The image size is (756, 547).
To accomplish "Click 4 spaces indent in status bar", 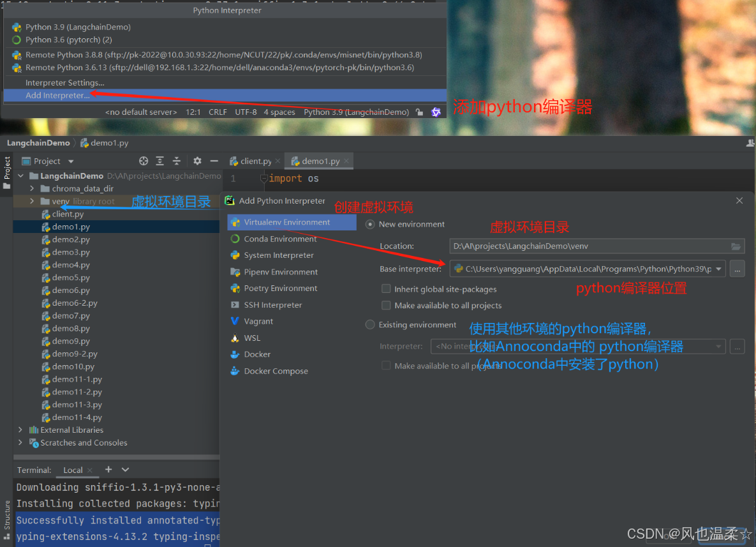I will point(279,112).
